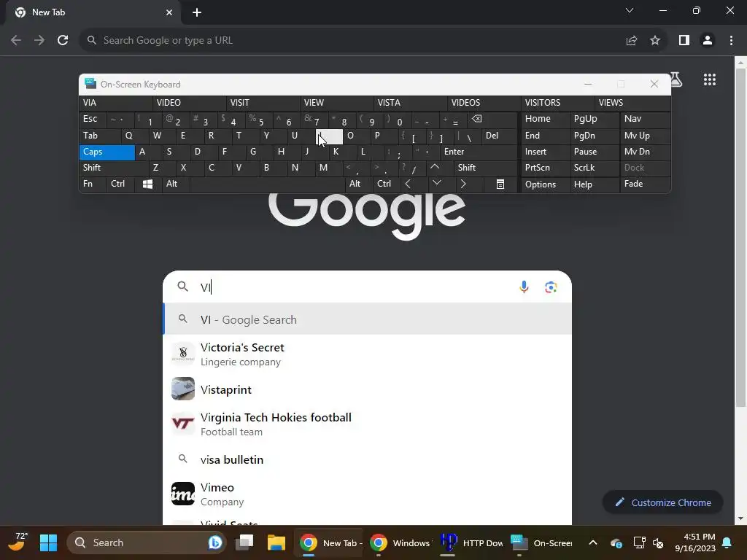Choose the VISTA word prediction
This screenshot has width=747, height=560.
click(410, 103)
